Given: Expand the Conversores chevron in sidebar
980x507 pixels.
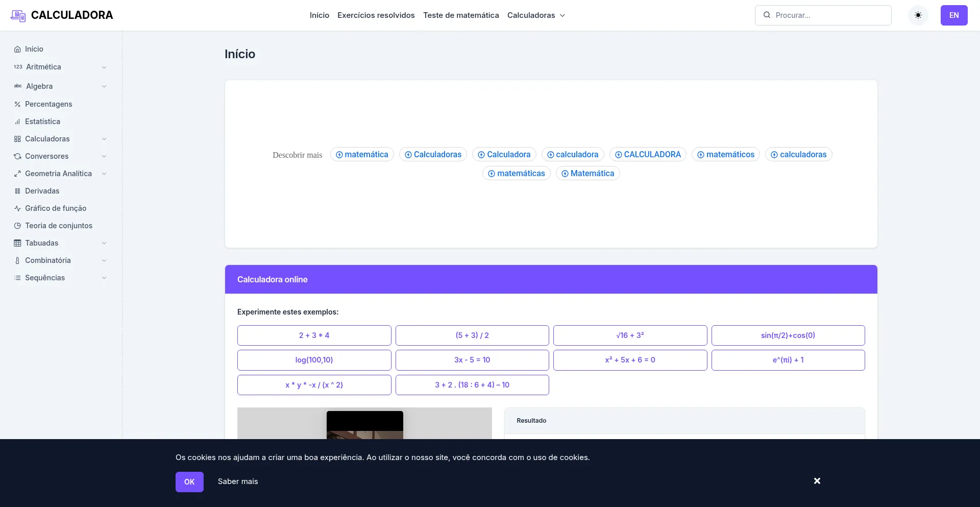Looking at the screenshot, I should pos(104,156).
